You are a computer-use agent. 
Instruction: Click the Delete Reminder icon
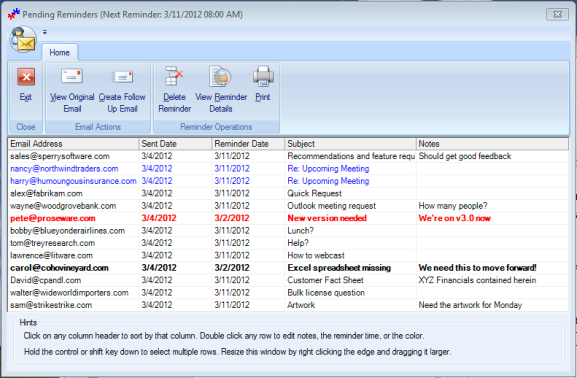(174, 76)
